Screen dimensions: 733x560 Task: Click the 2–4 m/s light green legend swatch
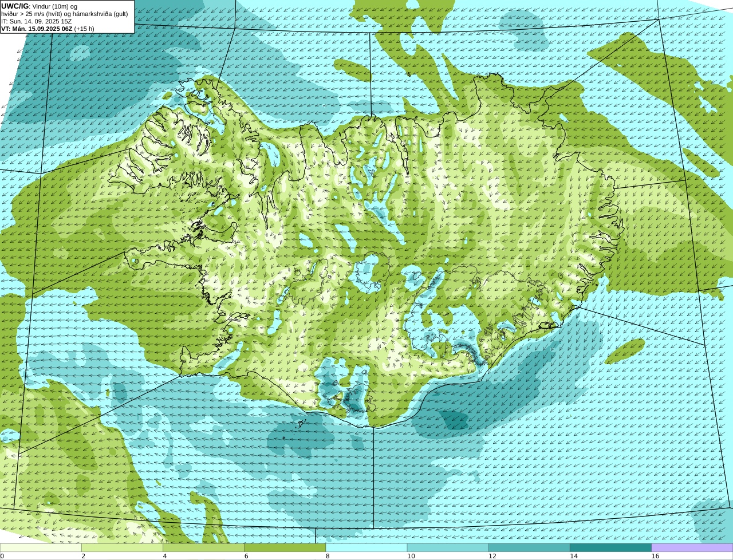[122, 547]
